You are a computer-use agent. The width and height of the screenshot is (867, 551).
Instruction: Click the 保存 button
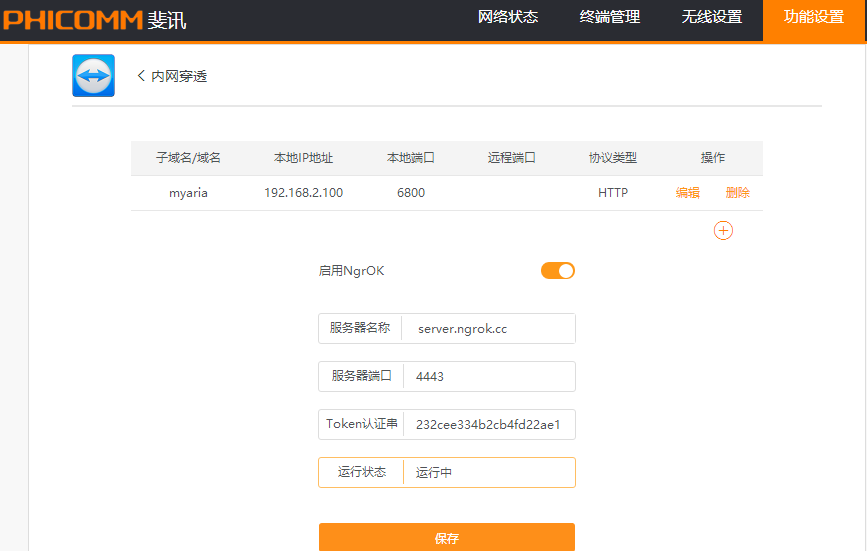[447, 537]
